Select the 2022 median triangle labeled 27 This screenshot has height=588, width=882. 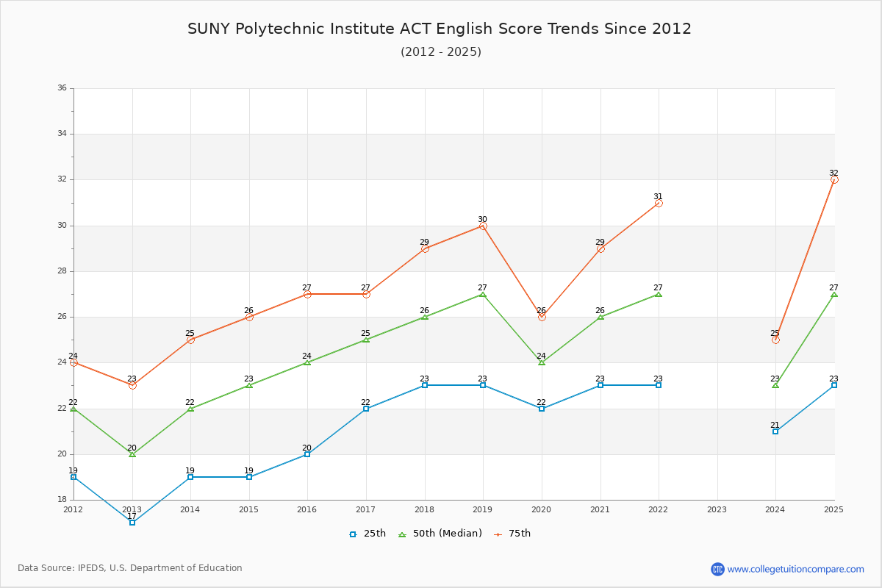[659, 294]
